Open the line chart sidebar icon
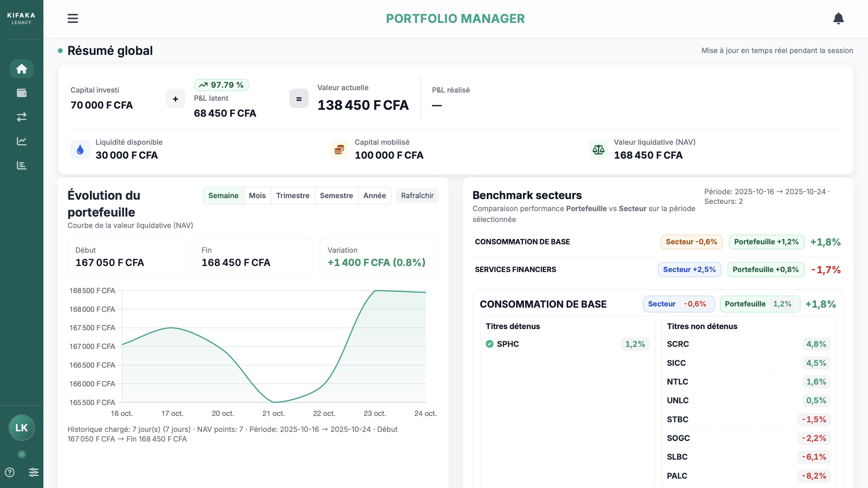Viewport: 868px width, 488px height. (x=22, y=141)
